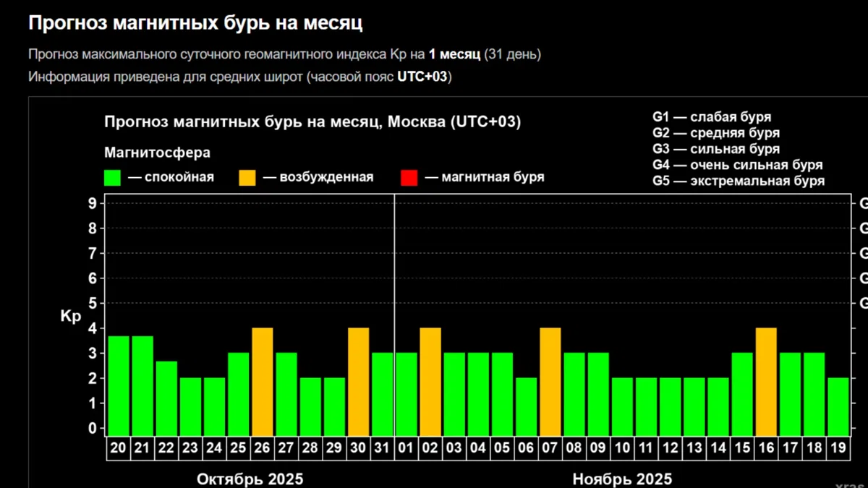The height and width of the screenshot is (488, 868).
Task: Click the 'G1 — слабая буря' legend entry
Action: point(711,117)
